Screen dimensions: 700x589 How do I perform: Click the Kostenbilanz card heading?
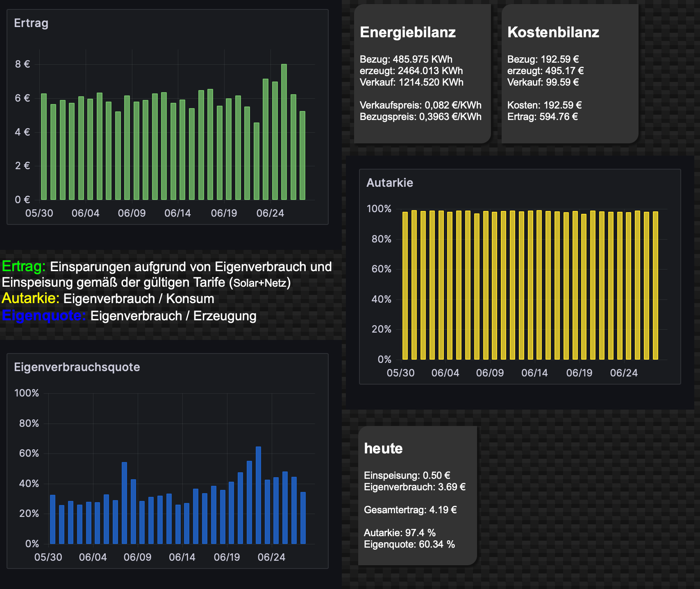click(553, 32)
